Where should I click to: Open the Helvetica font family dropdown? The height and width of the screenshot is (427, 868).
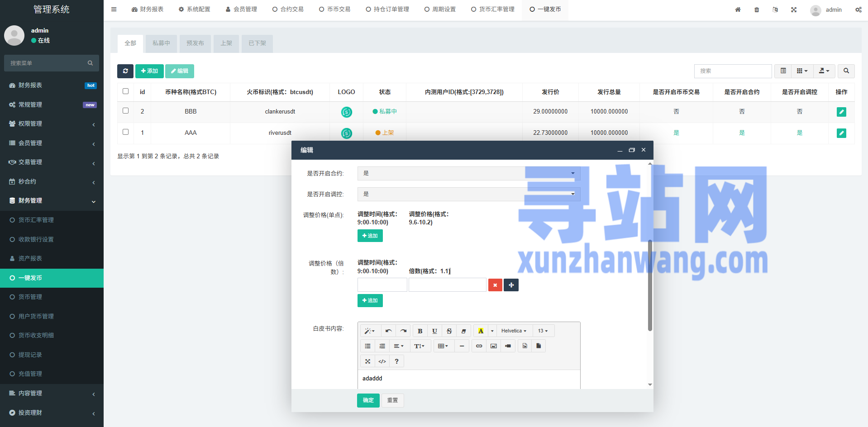tap(514, 331)
